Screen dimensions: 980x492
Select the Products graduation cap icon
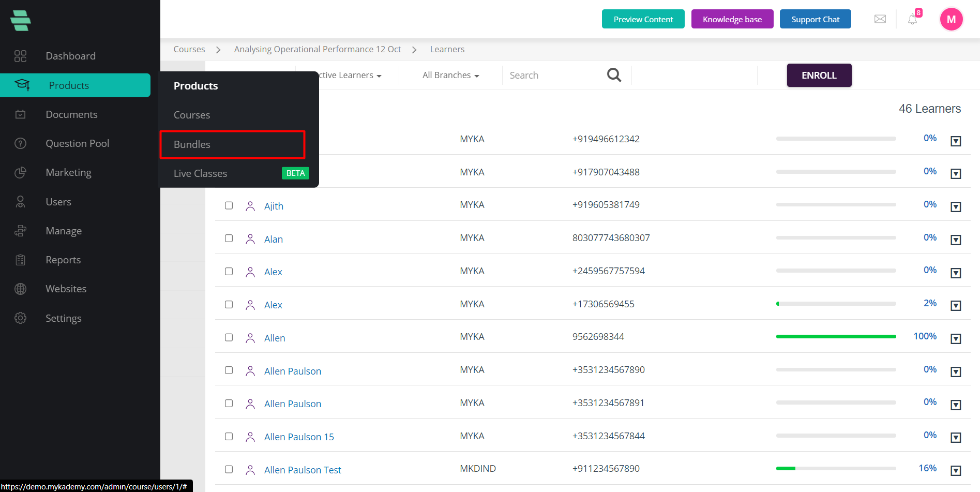pyautogui.click(x=21, y=85)
